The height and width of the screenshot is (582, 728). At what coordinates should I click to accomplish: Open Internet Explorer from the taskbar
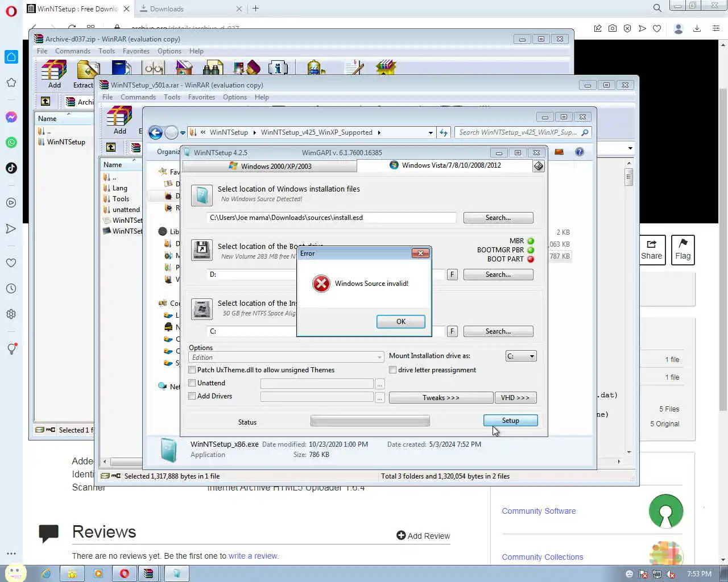click(x=46, y=573)
